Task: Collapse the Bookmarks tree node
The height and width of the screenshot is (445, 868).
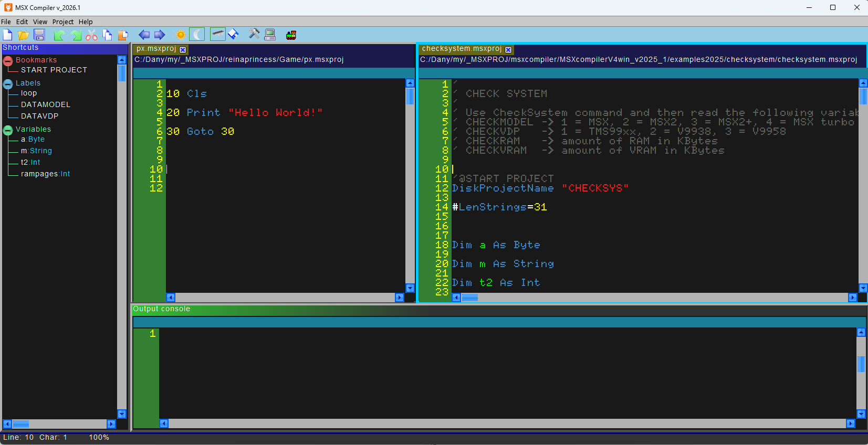Action: click(x=8, y=60)
